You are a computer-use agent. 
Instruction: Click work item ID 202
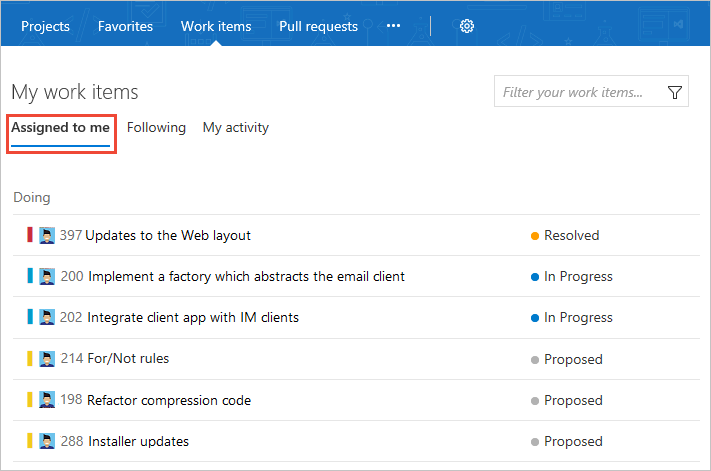point(71,317)
